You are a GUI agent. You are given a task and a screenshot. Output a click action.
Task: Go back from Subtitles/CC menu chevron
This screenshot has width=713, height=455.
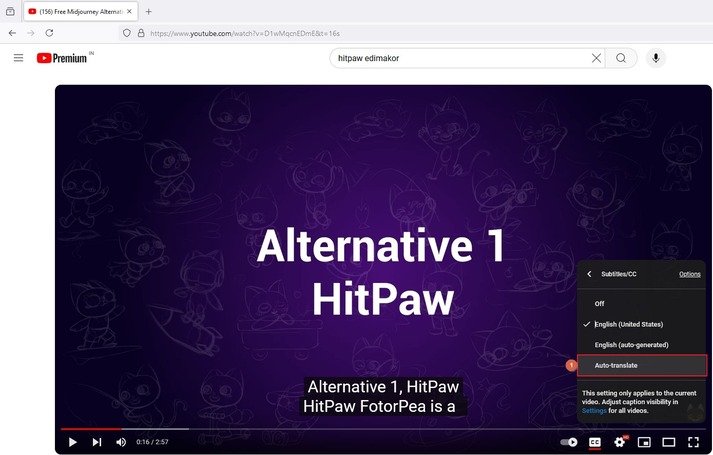(589, 274)
